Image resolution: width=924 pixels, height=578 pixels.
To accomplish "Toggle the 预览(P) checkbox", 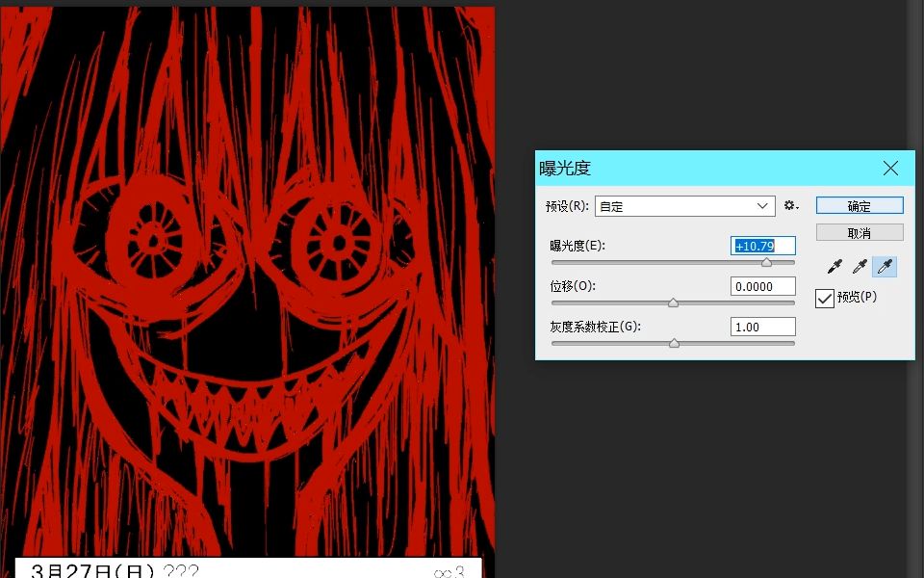I will [x=825, y=299].
